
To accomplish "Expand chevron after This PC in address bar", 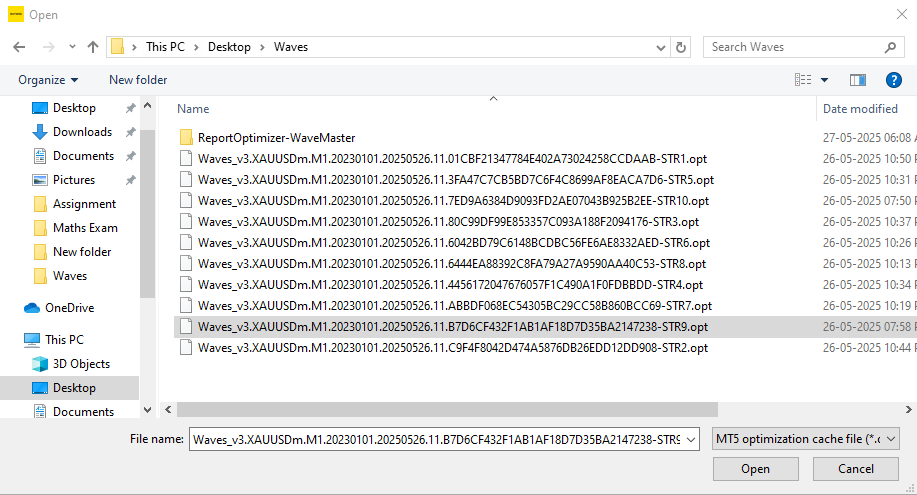I will pyautogui.click(x=196, y=47).
